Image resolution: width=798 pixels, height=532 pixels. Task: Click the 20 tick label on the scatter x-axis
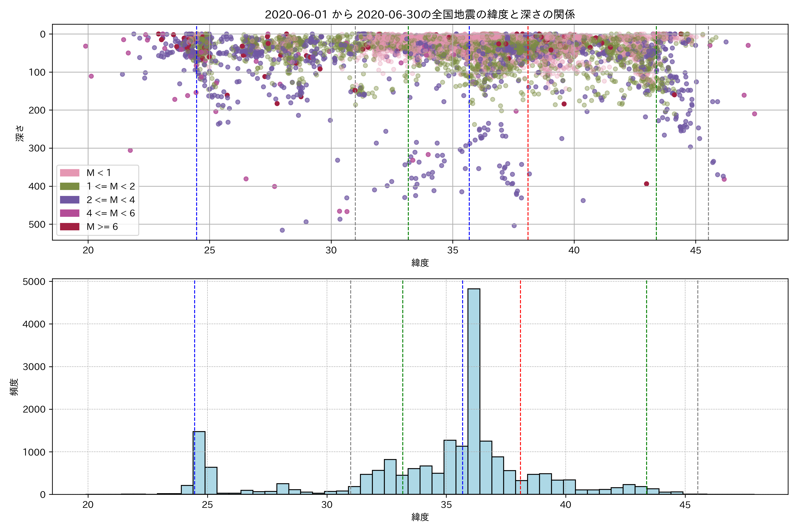tap(88, 250)
